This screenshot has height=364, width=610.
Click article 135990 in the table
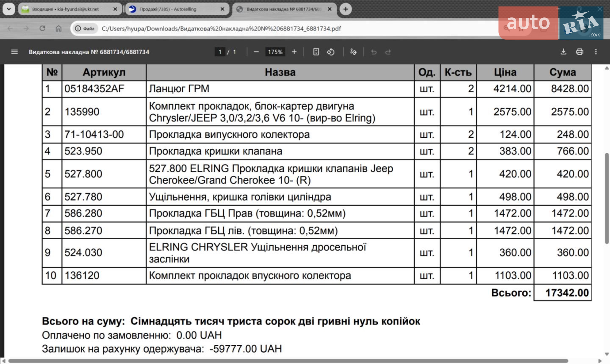82,112
